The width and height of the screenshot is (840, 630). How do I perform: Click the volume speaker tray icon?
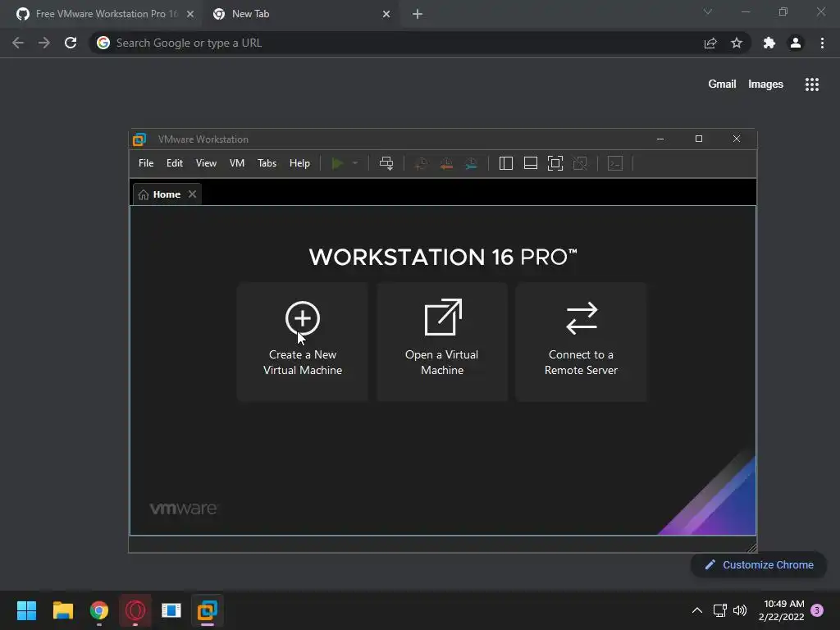tap(740, 610)
